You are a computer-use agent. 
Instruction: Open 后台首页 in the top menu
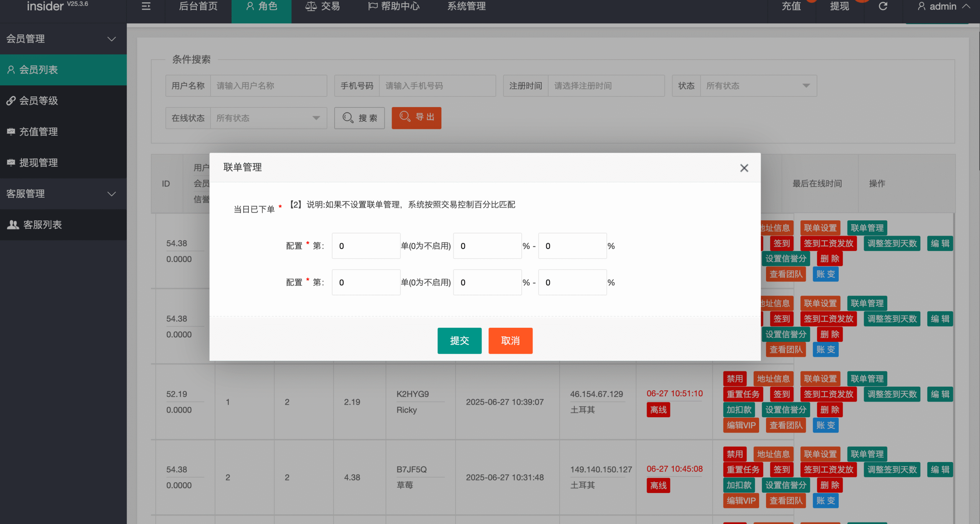tap(198, 7)
